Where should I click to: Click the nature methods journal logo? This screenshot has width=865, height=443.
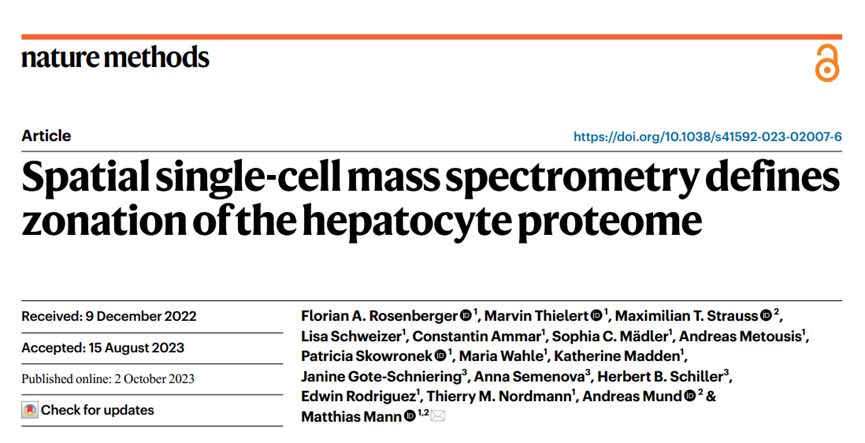(115, 57)
